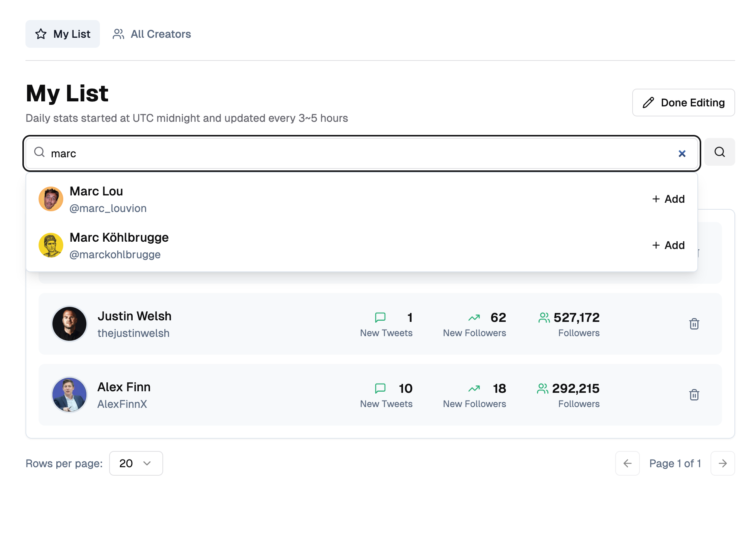Click Alex Finn's new followers icon
Image resolution: width=756 pixels, height=552 pixels.
click(474, 389)
